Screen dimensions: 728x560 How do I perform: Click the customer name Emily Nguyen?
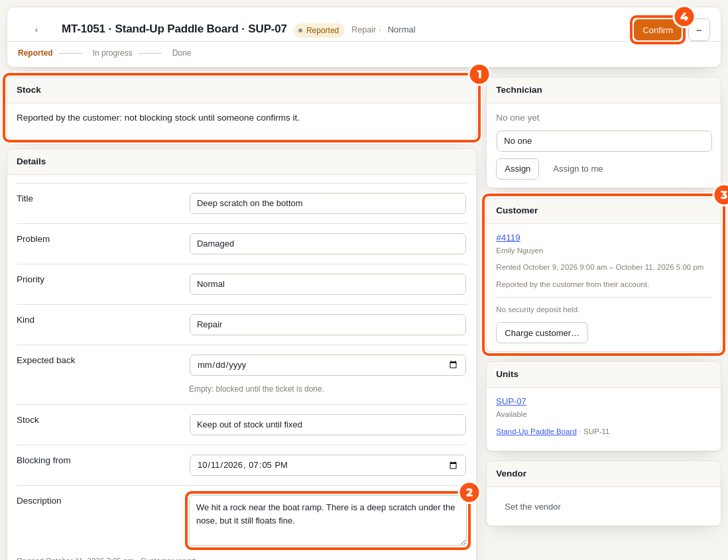[520, 251]
